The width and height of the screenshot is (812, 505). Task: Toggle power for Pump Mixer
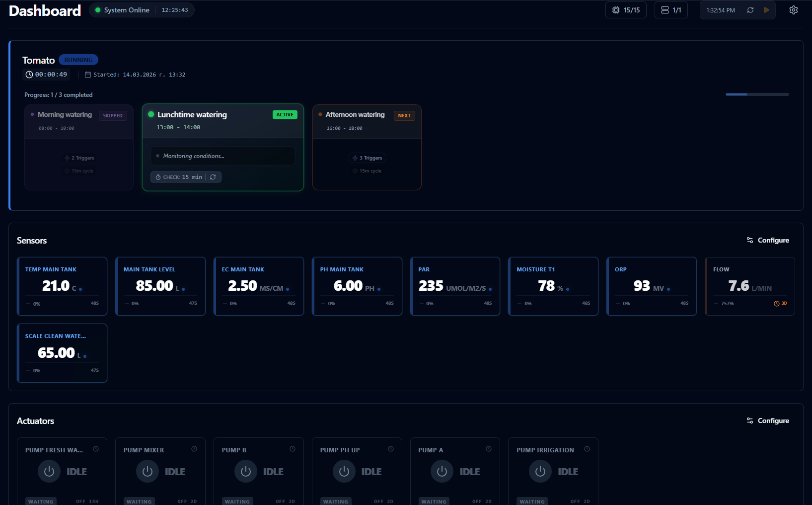(148, 471)
